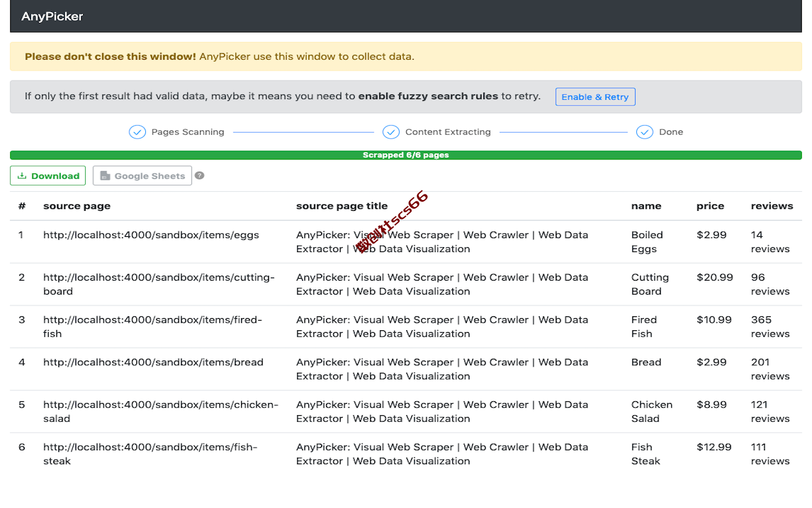Click the 'Content Extracting' step label
Viewport: 812px width, 508px height.
[448, 132]
